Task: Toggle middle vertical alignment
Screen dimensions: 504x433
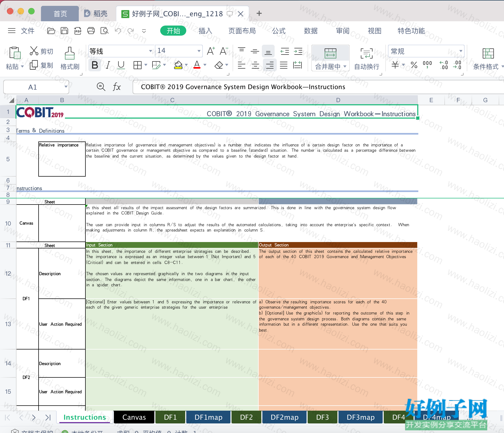Action: tap(255, 51)
